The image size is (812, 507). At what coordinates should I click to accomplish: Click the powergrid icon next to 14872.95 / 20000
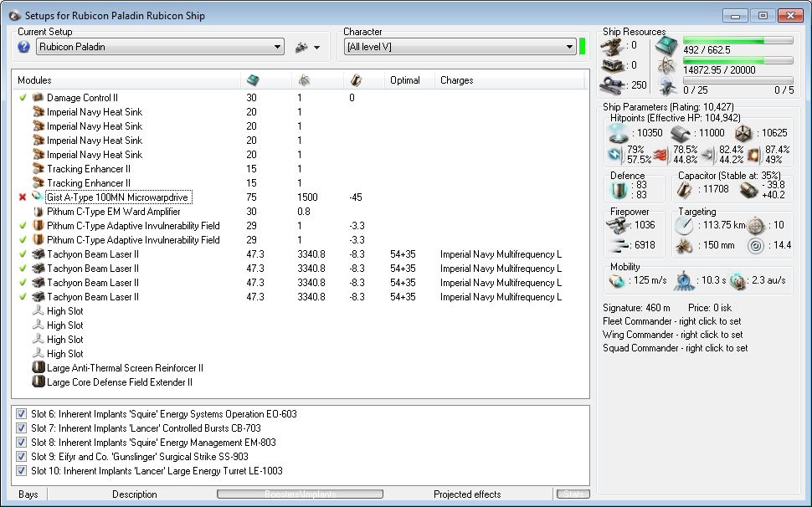(x=666, y=66)
